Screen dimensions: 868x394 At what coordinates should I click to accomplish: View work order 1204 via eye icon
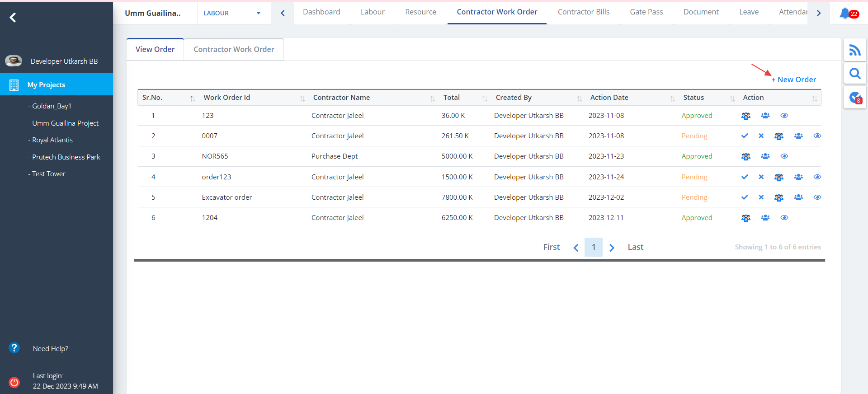[x=784, y=218]
